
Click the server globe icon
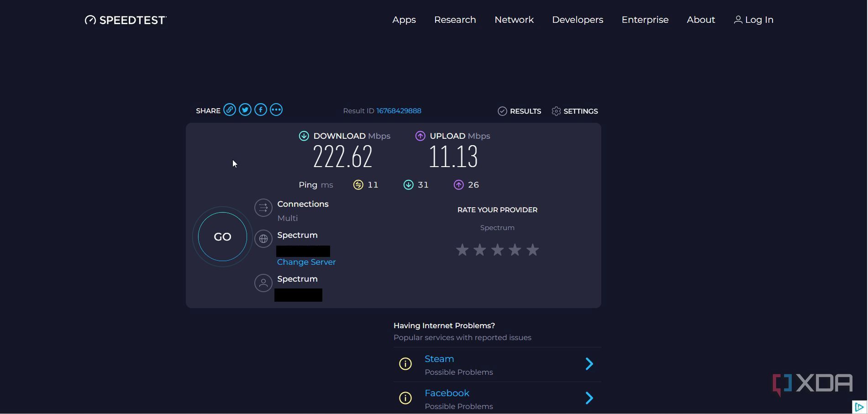pyautogui.click(x=263, y=239)
